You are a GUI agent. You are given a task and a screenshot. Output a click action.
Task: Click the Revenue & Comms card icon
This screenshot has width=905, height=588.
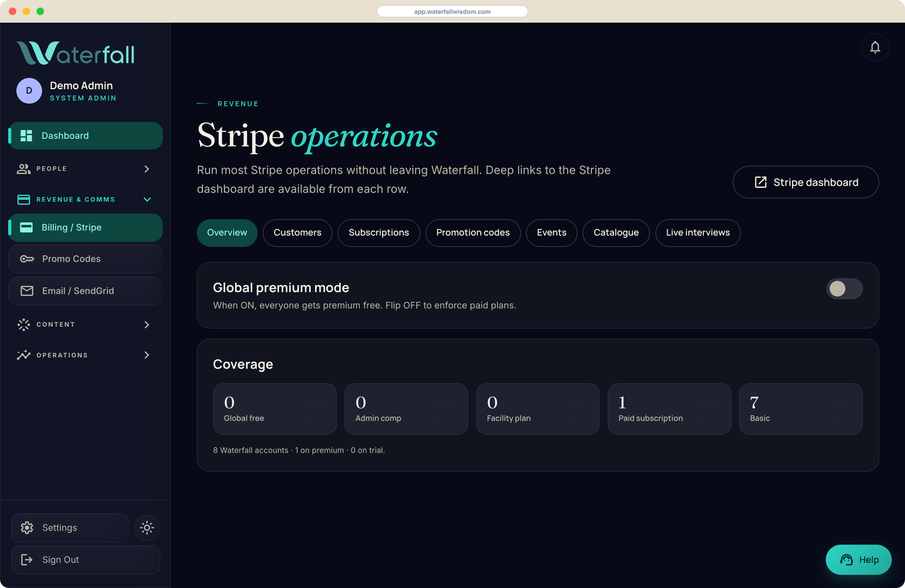[24, 200]
